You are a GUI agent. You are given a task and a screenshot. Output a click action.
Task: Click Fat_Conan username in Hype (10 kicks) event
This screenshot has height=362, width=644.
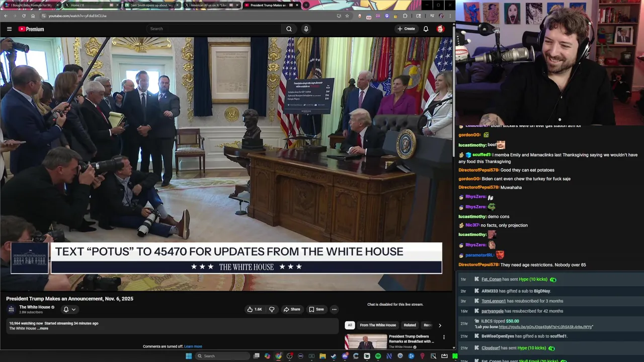(x=491, y=280)
